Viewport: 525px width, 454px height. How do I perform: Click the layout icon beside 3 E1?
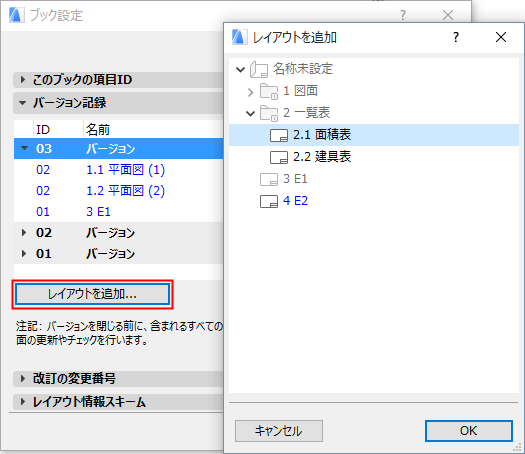[269, 179]
